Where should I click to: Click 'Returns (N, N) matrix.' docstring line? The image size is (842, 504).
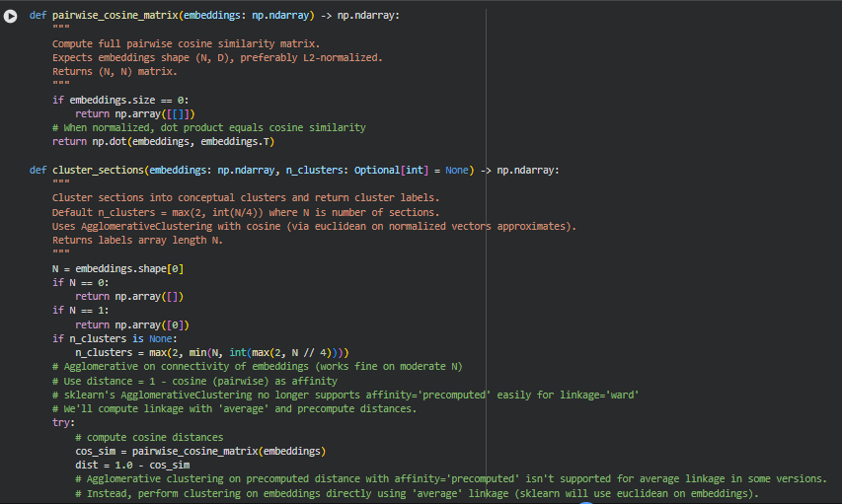(115, 72)
